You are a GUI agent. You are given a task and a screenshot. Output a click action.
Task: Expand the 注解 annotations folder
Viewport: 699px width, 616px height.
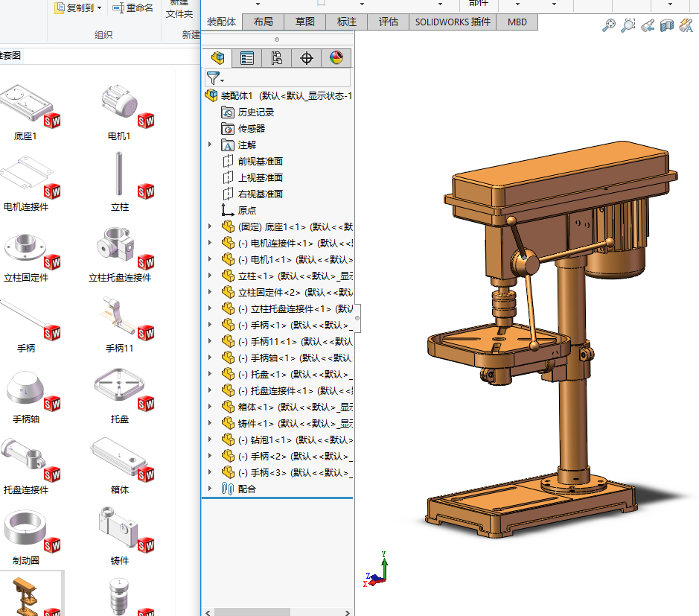click(x=210, y=145)
